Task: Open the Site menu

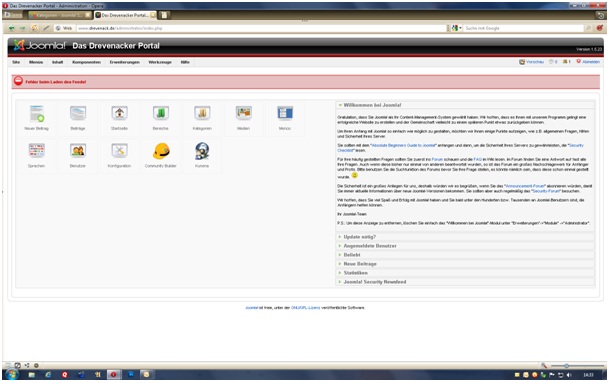Action: click(16, 62)
